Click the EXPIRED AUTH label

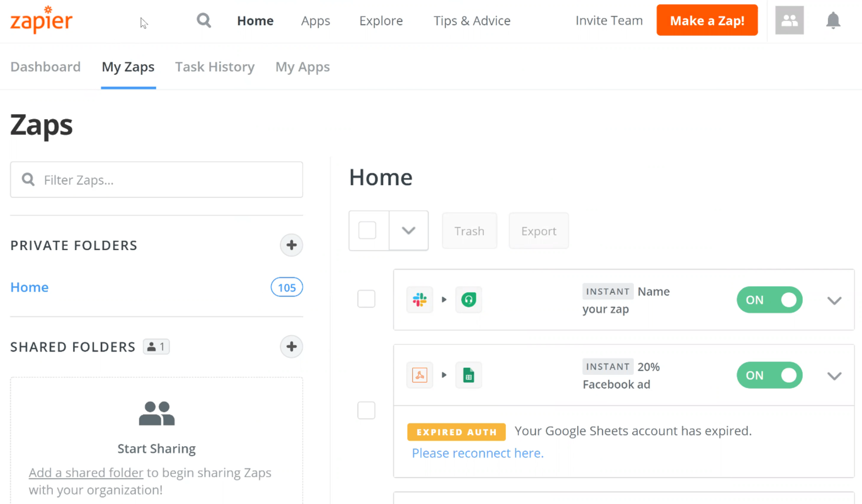click(x=456, y=432)
